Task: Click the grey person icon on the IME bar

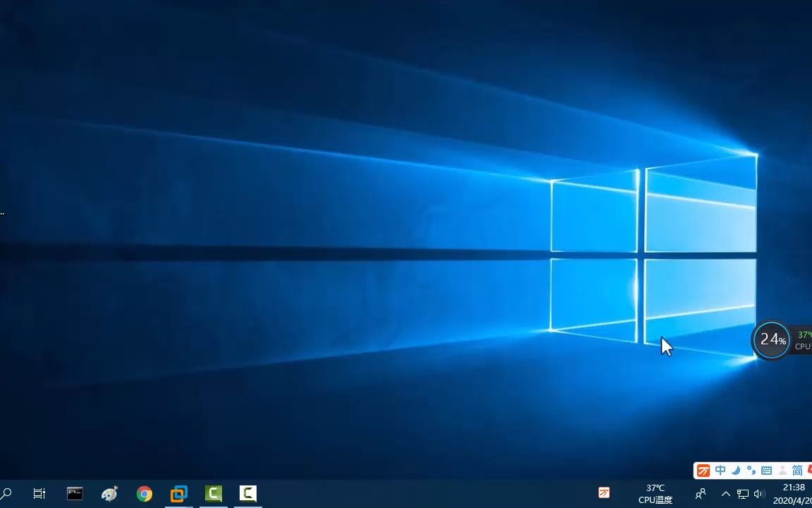Action: point(782,471)
